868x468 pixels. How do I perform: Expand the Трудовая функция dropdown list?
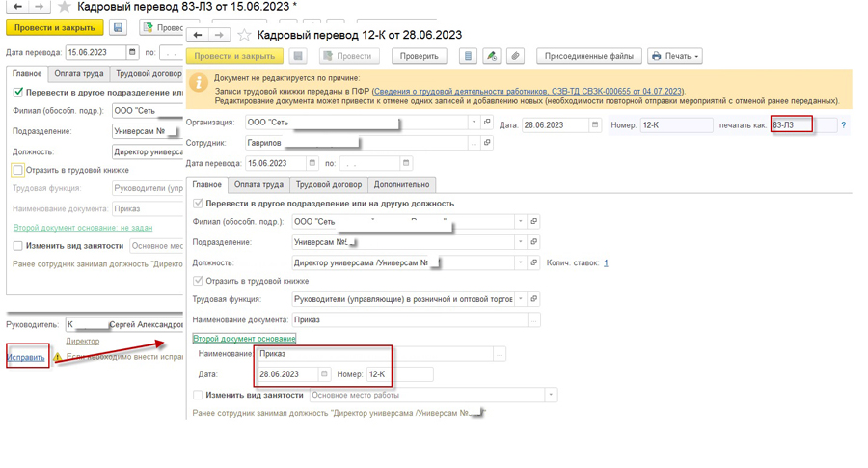pyautogui.click(x=520, y=299)
